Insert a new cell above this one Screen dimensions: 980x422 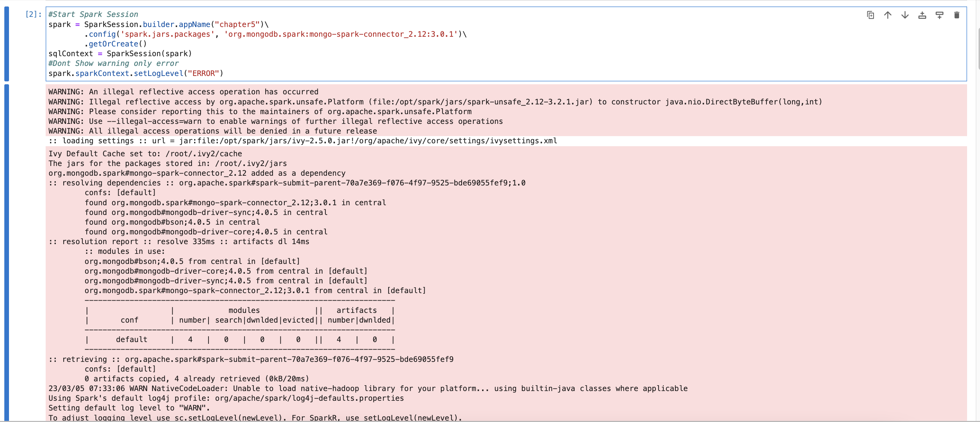click(x=922, y=15)
